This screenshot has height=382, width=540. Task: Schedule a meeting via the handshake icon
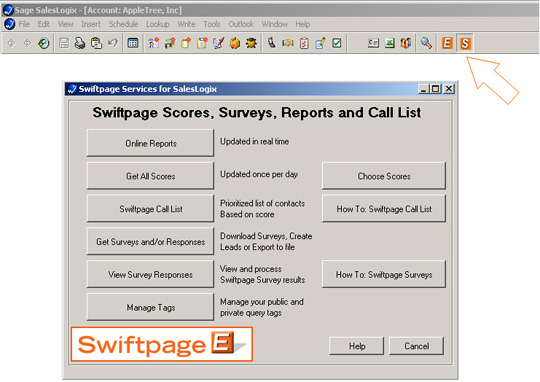(288, 43)
